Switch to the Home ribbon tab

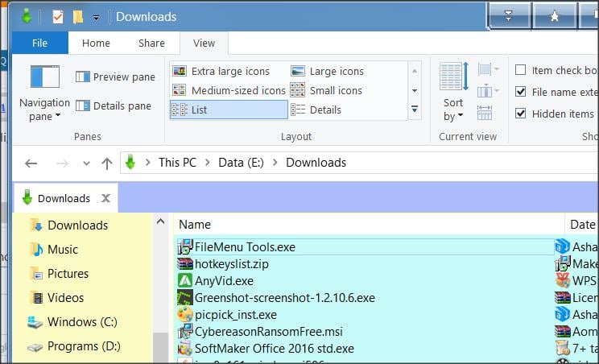pyautogui.click(x=96, y=43)
